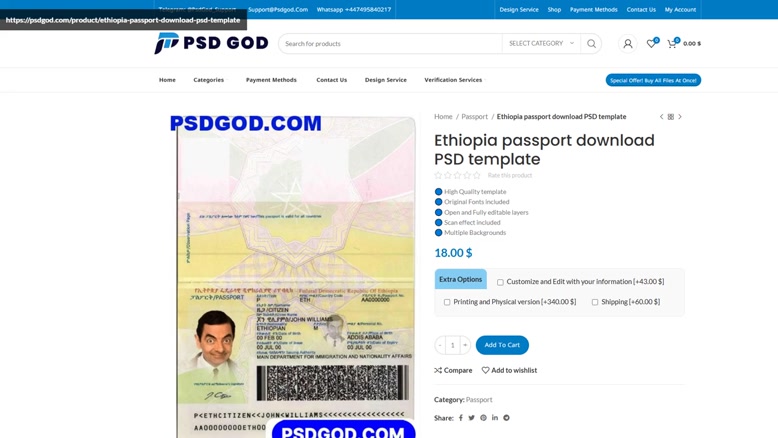Click the search magnifier icon
The width and height of the screenshot is (778, 438).
tap(591, 44)
